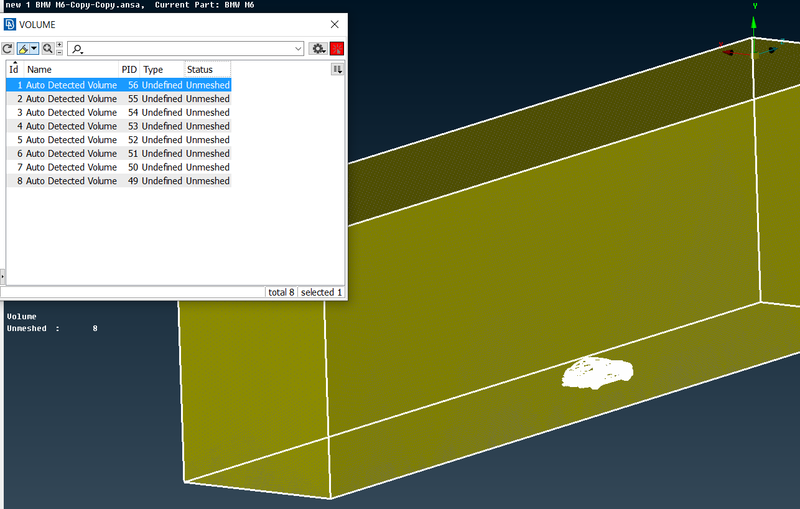Image resolution: width=800 pixels, height=509 pixels.
Task: Select volume row with PID 51
Action: tap(119, 154)
